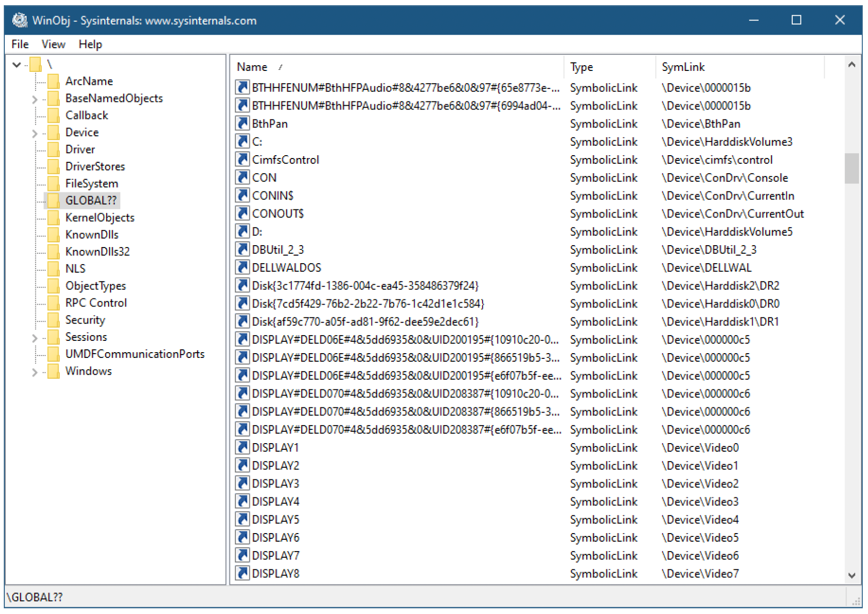Select the Disk{7cd5f429-76b2...} entry
This screenshot has width=868, height=614.
[368, 304]
